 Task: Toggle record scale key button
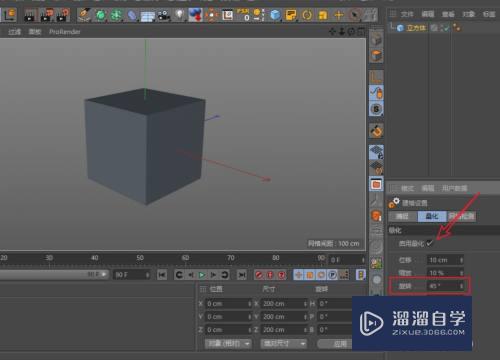[x=310, y=275]
